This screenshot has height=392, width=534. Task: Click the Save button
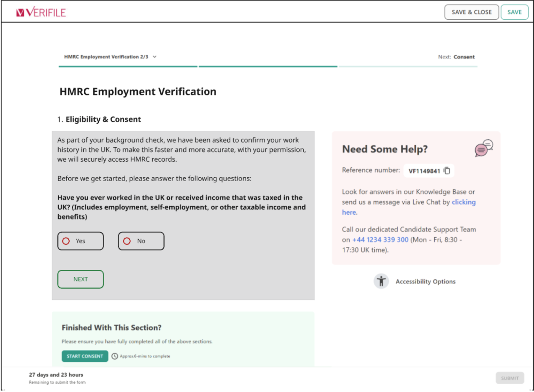point(514,12)
